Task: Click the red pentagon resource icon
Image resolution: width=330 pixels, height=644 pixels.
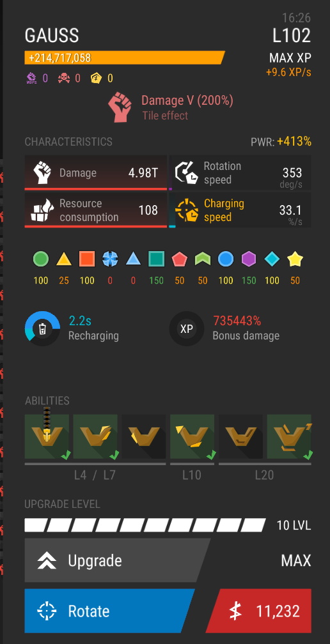Action: pyautogui.click(x=180, y=259)
